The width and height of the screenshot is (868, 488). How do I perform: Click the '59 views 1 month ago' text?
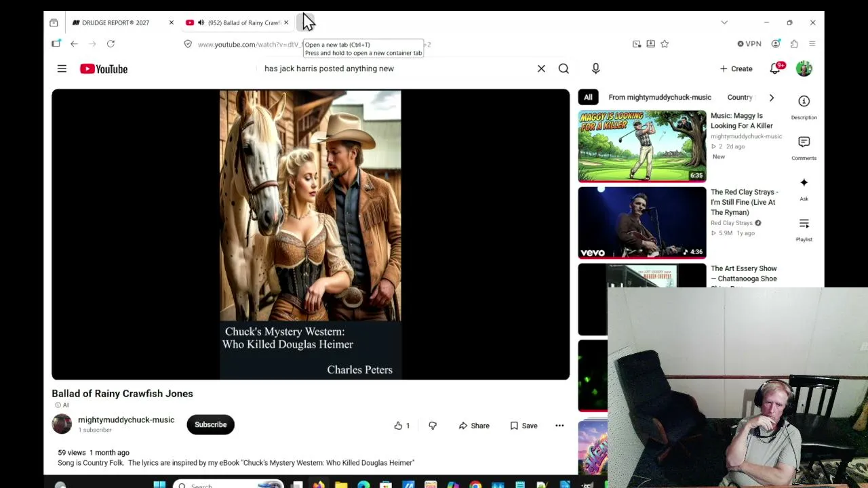94,453
